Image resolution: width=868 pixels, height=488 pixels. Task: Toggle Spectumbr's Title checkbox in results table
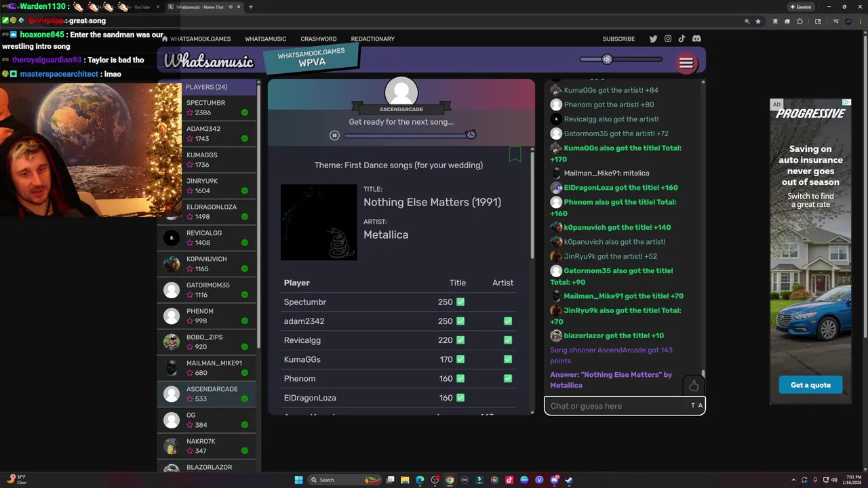click(460, 302)
